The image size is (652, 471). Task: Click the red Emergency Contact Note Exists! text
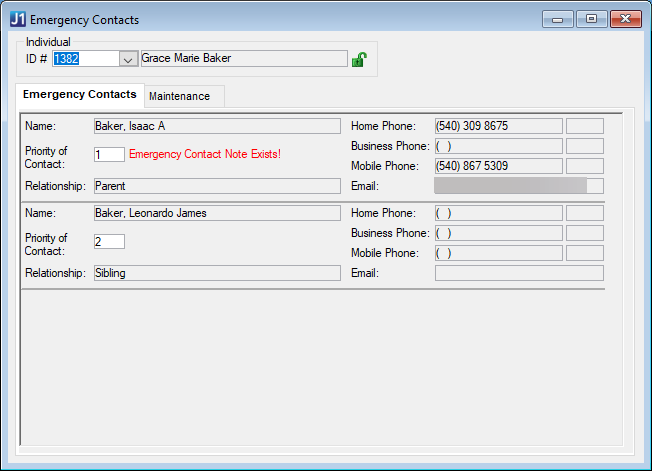205,154
